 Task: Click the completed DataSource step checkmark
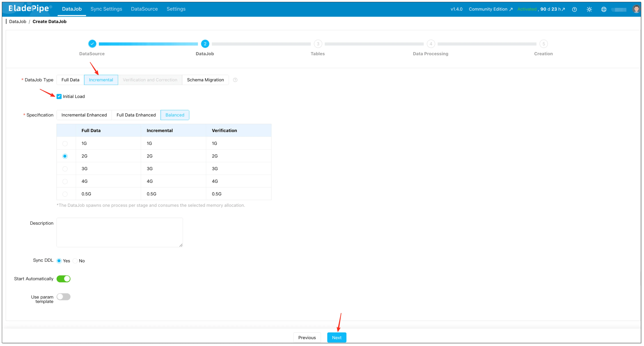pyautogui.click(x=92, y=44)
